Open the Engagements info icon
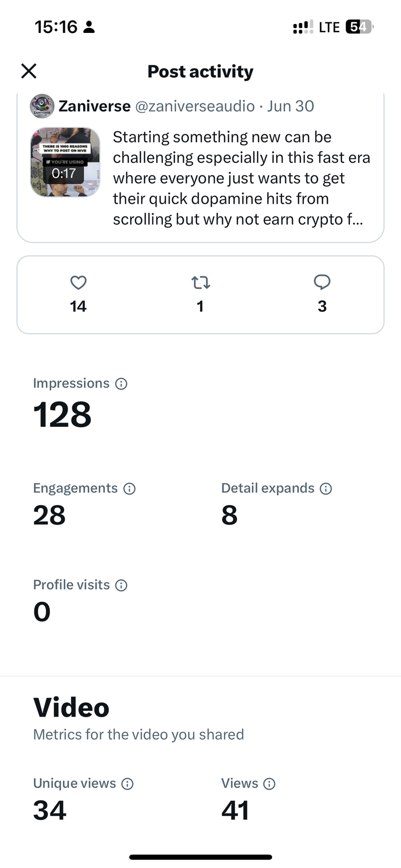401x868 pixels. pos(129,489)
